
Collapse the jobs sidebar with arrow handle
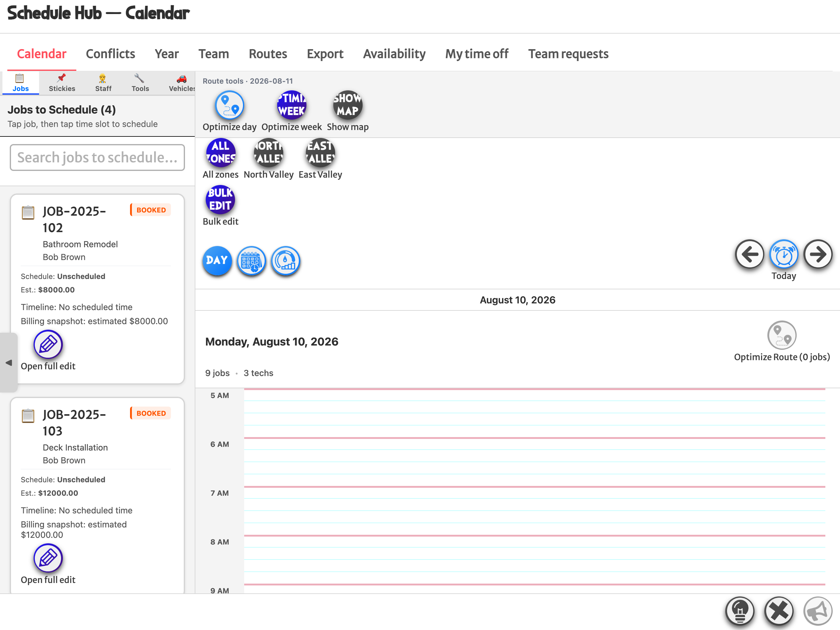(x=9, y=363)
